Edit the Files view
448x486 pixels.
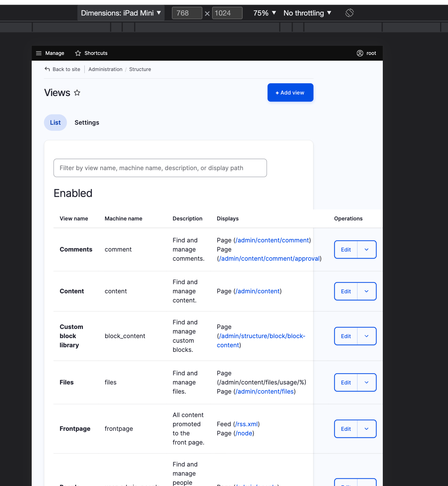[346, 382]
